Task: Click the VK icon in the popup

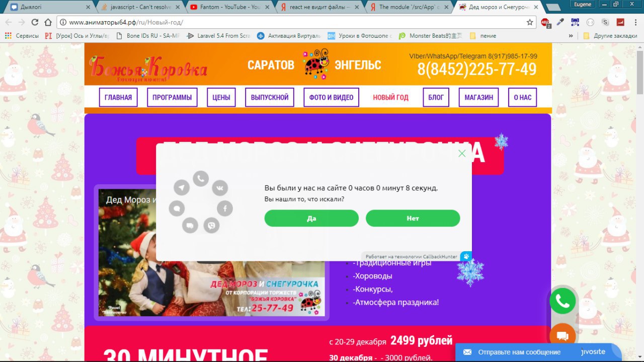Action: [220, 188]
